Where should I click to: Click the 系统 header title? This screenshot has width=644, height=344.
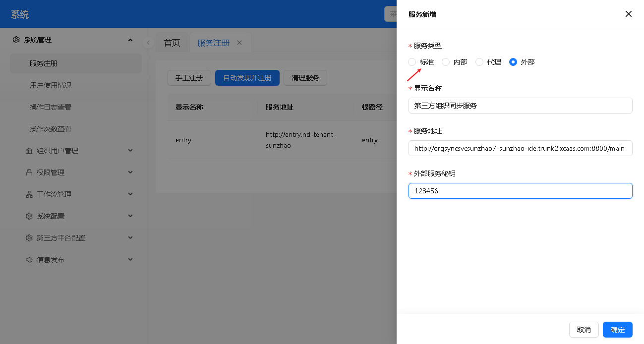coord(20,14)
